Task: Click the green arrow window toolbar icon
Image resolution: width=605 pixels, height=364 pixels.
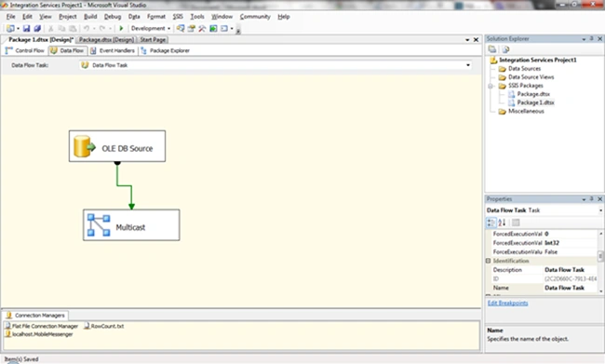Action: 213,28
